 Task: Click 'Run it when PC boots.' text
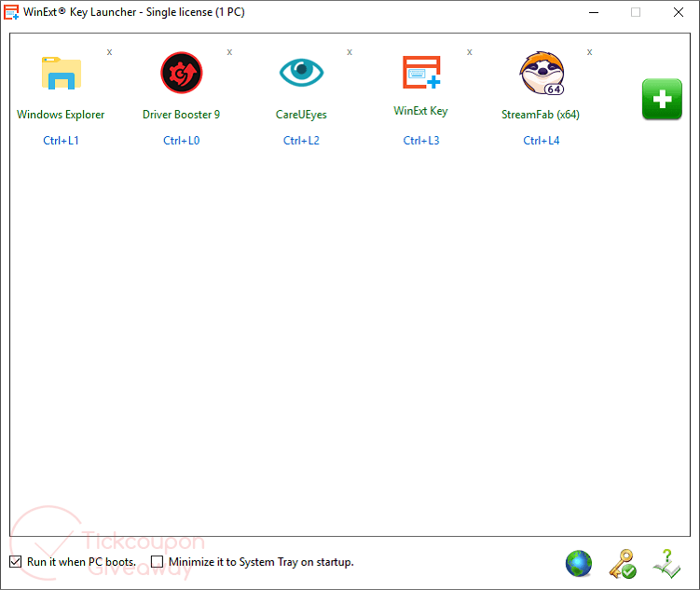(x=82, y=562)
